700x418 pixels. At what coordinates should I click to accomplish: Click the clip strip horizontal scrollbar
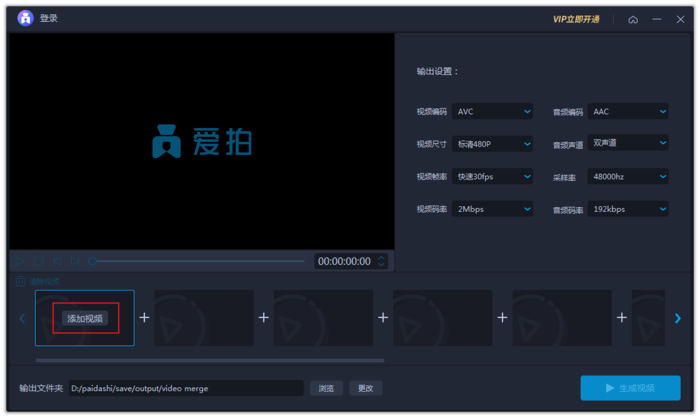pyautogui.click(x=210, y=360)
